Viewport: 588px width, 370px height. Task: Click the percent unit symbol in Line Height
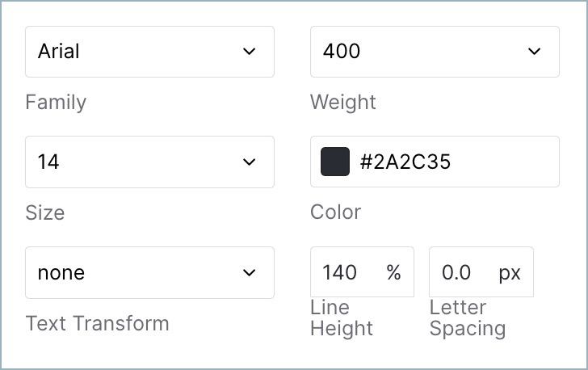[393, 272]
